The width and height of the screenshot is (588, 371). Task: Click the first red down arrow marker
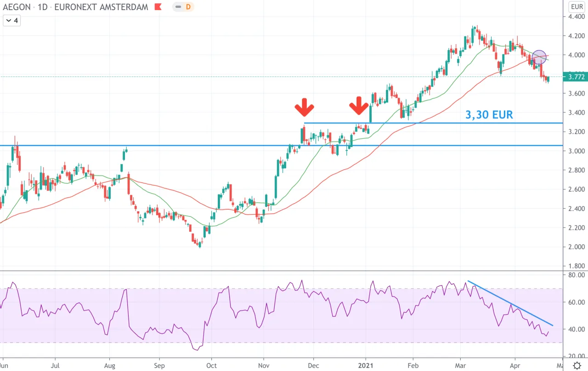point(304,108)
